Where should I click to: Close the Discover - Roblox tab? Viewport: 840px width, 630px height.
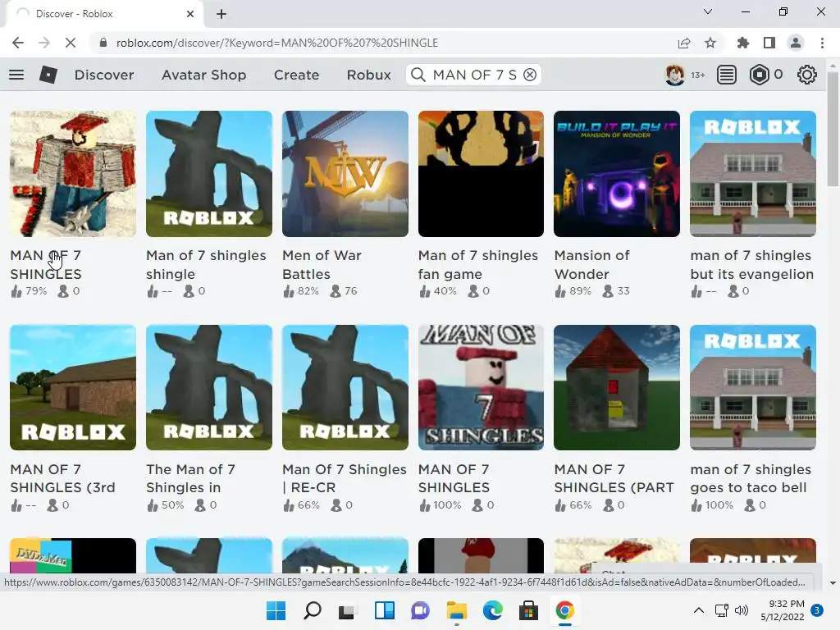(x=190, y=14)
